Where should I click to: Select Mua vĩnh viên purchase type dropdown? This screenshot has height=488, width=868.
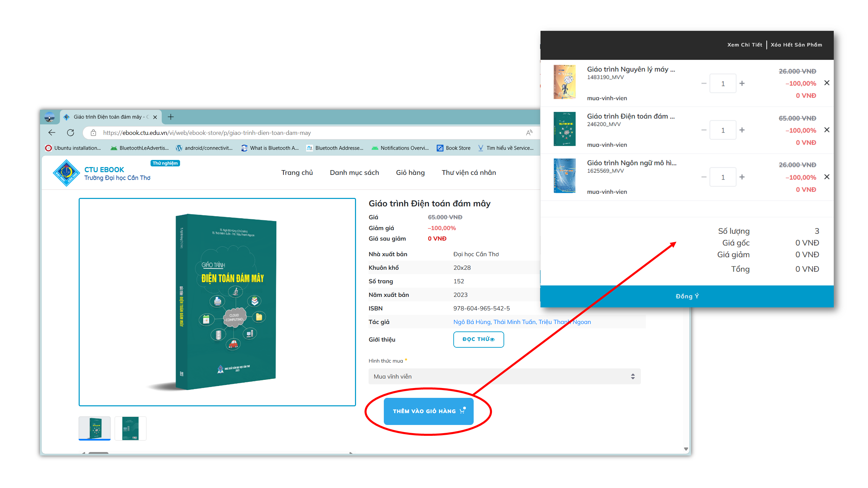point(503,376)
